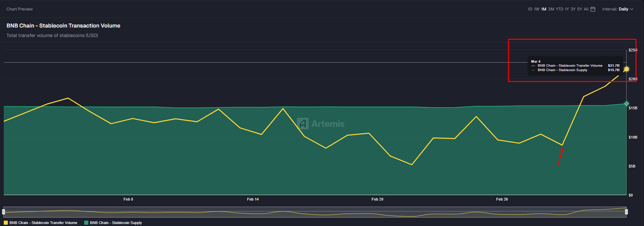This screenshot has height=226, width=644.
Task: Click the left range slider handle
Action: 4,212
